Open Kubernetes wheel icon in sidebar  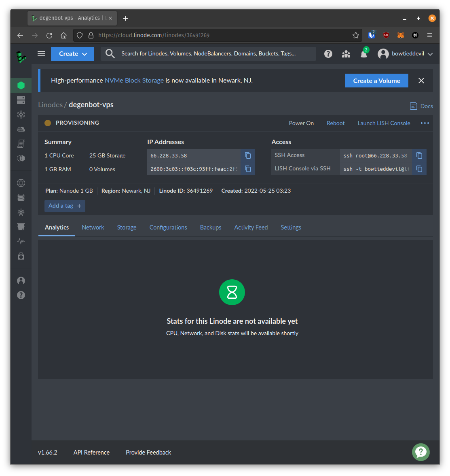(21, 212)
